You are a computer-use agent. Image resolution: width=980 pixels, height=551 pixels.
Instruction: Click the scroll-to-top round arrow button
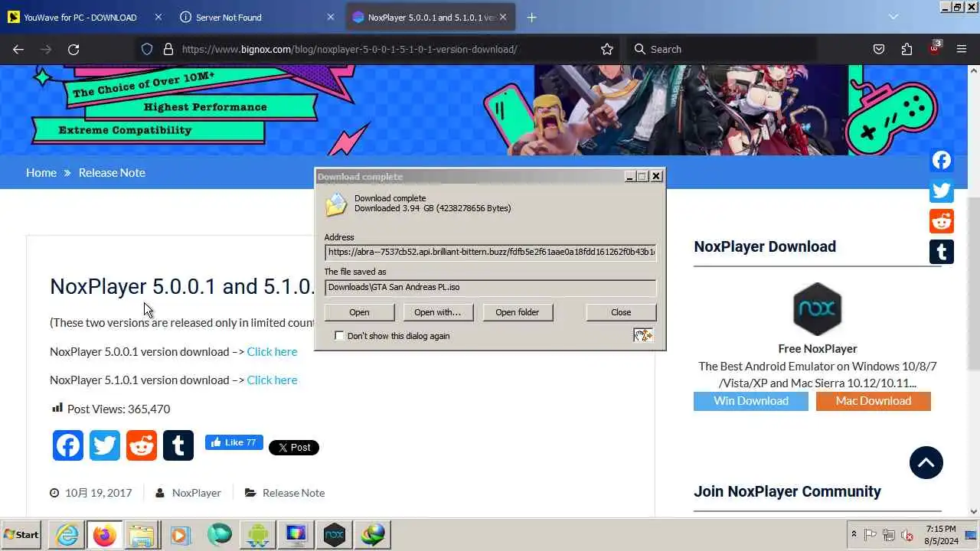[x=926, y=462]
